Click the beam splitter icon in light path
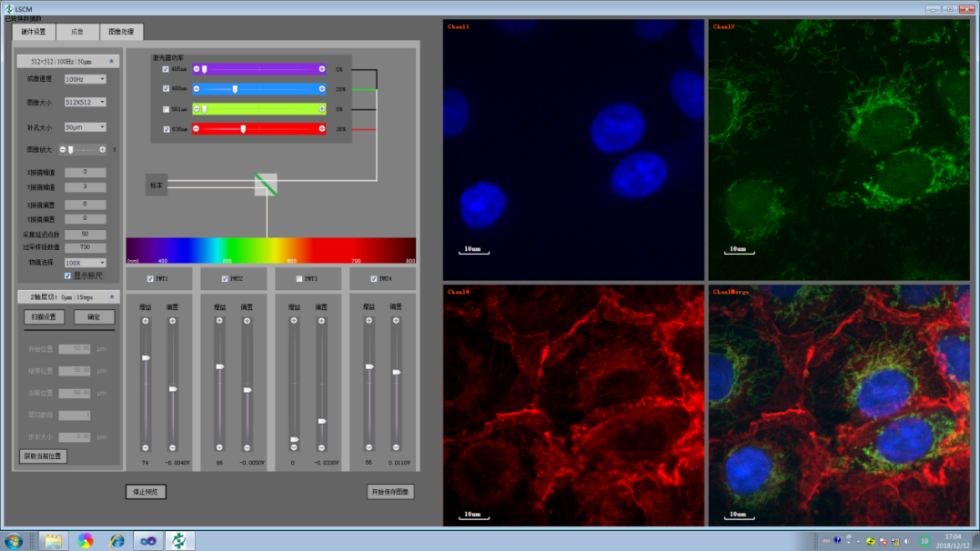Image resolution: width=980 pixels, height=551 pixels. click(x=266, y=185)
